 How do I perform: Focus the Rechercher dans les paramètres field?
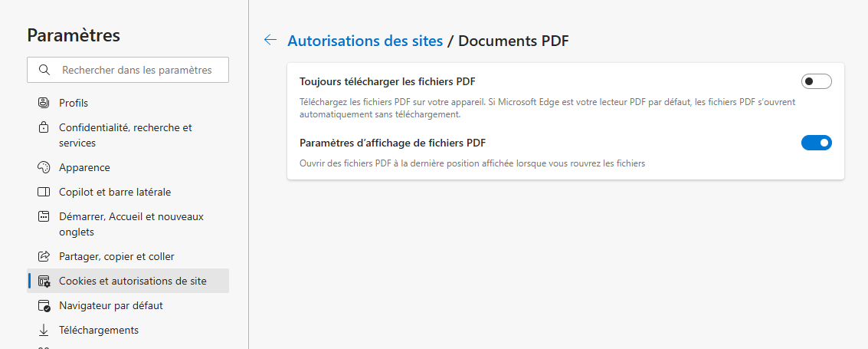pyautogui.click(x=128, y=70)
